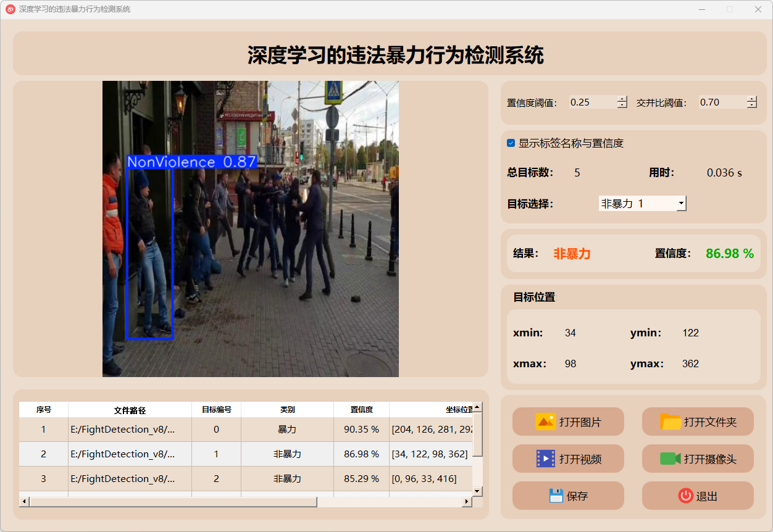Click the app logo in the title bar
Image resolution: width=773 pixels, height=532 pixels.
coord(10,9)
